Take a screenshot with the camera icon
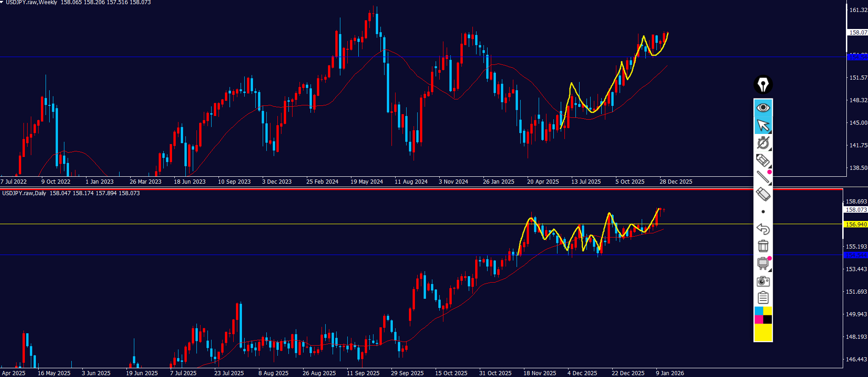 click(763, 281)
